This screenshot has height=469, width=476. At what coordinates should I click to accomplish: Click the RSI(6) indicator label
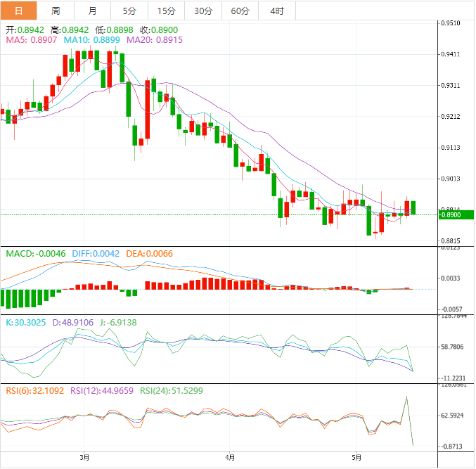tap(35, 390)
